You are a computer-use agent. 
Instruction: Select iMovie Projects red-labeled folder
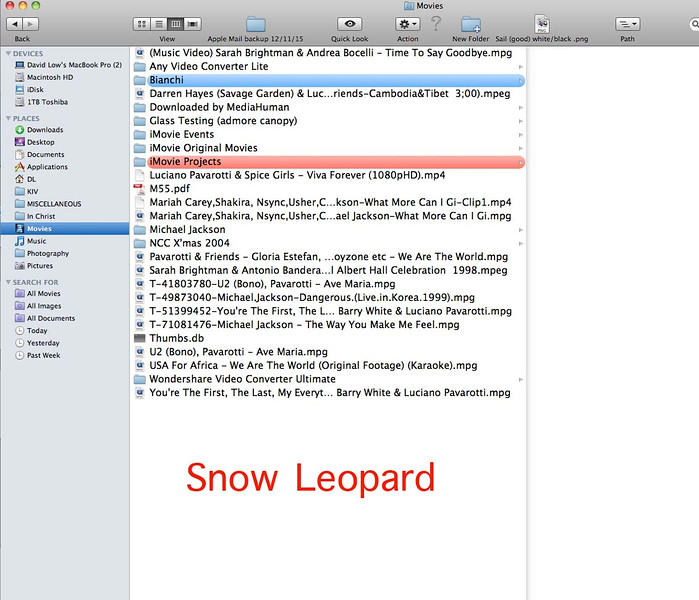pos(329,162)
